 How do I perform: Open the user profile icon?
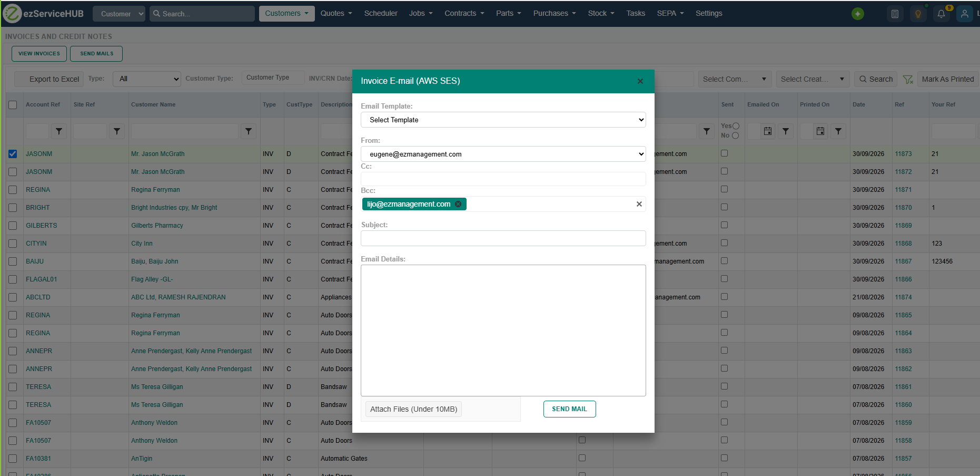point(964,14)
